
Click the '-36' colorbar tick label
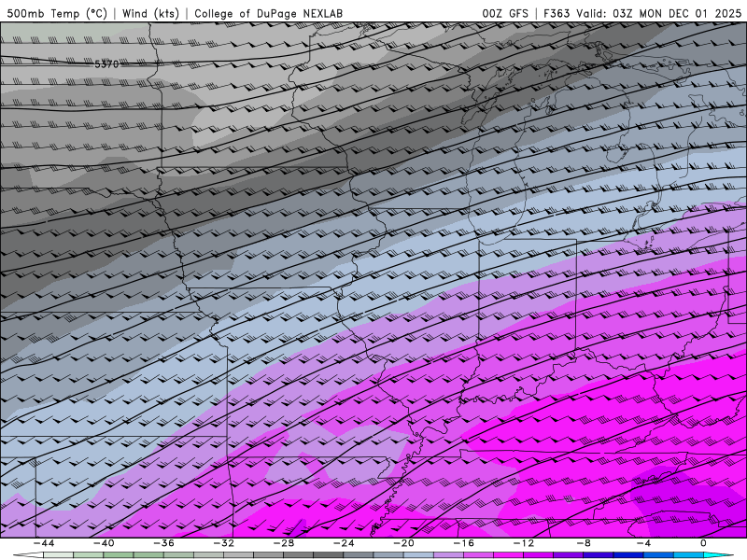click(x=163, y=543)
